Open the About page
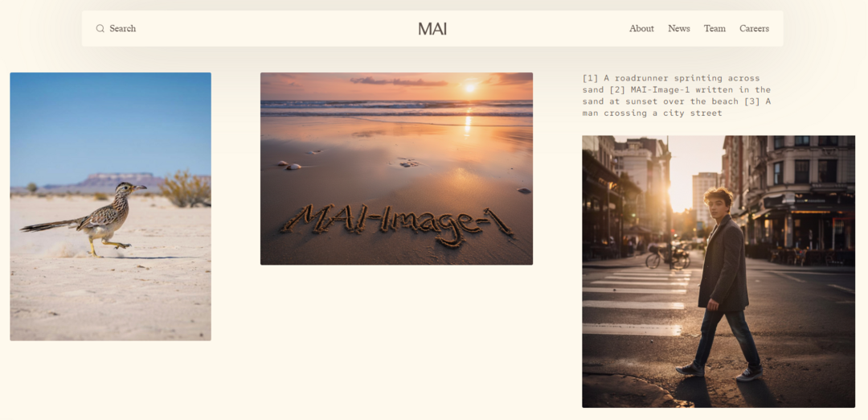Viewport: 868px width, 420px height. point(641,28)
